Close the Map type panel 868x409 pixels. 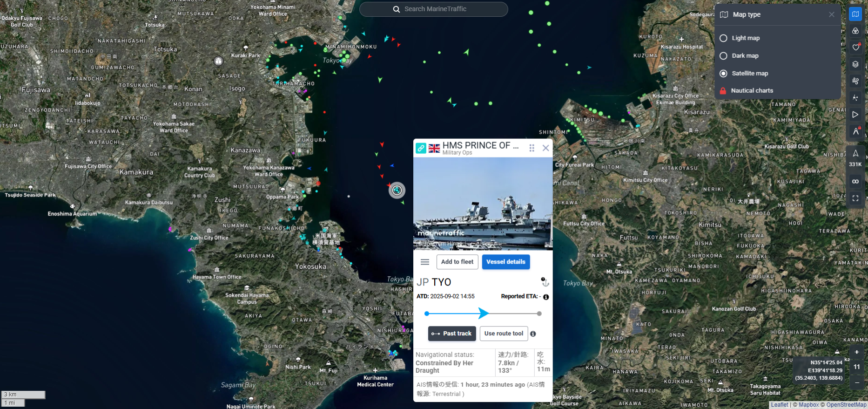(832, 14)
